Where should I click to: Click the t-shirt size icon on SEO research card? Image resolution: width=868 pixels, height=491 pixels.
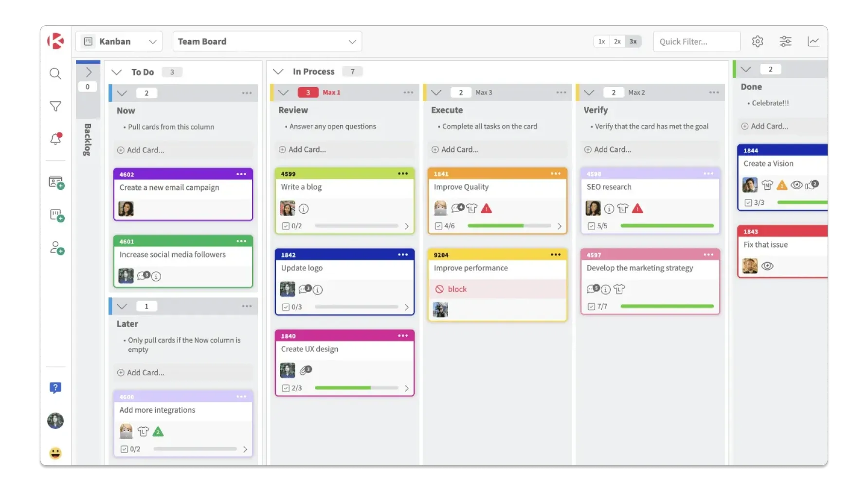pos(623,209)
